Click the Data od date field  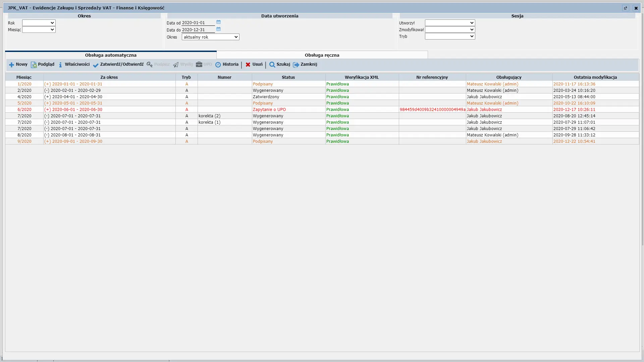(x=198, y=23)
